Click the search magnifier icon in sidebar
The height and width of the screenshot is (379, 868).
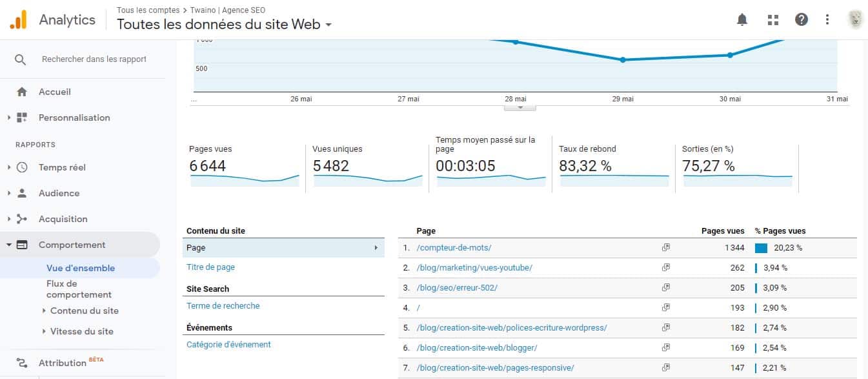21,59
